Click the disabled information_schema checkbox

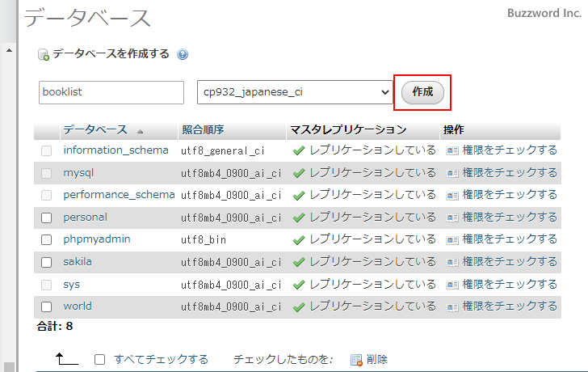tap(47, 151)
